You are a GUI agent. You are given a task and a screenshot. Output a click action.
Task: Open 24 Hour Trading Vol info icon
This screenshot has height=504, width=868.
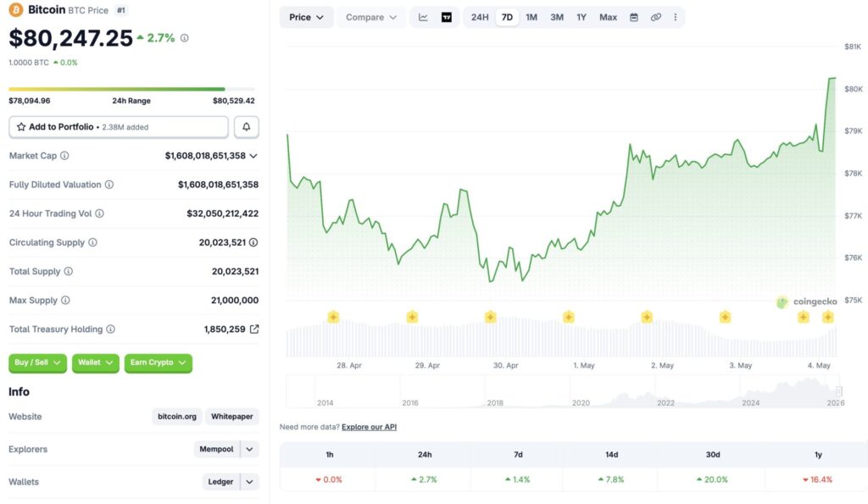pyautogui.click(x=100, y=213)
